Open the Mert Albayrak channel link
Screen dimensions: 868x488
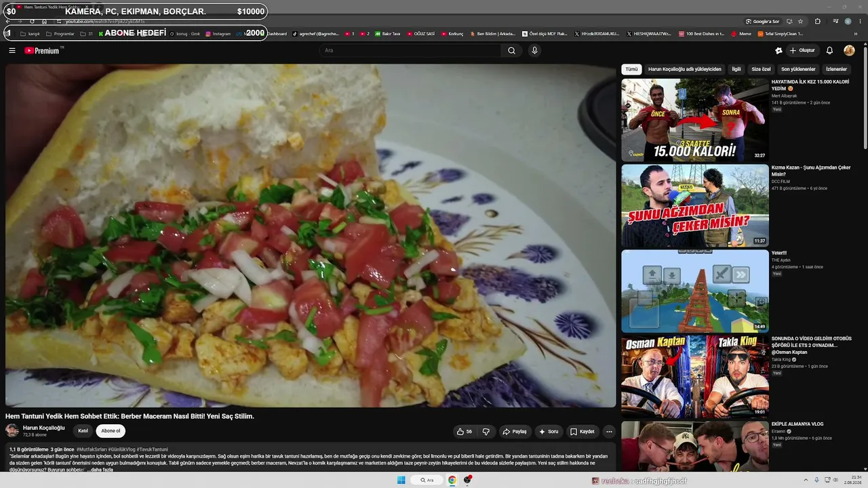click(784, 96)
